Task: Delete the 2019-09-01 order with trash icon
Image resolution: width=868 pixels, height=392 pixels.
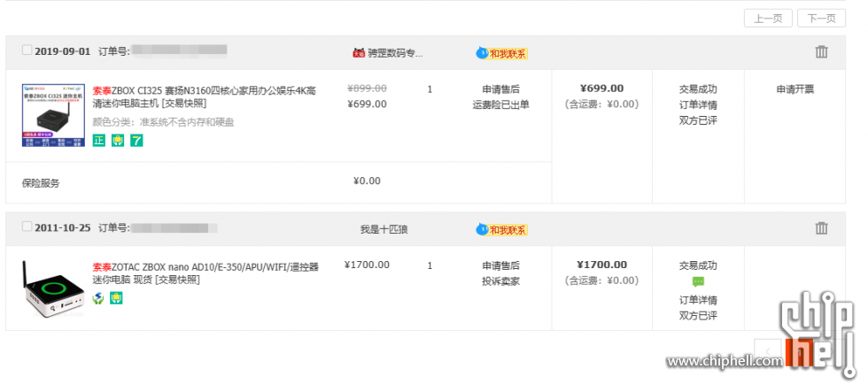Action: tap(822, 52)
